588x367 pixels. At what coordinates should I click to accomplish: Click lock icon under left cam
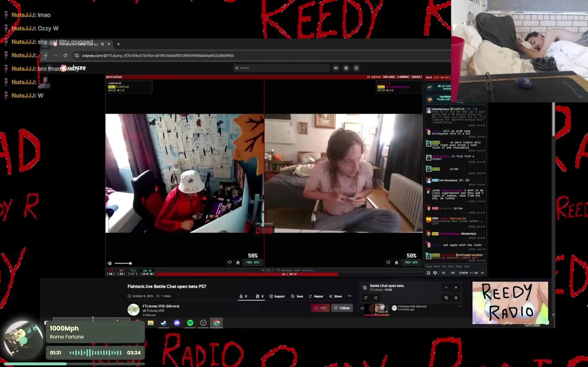238,263
